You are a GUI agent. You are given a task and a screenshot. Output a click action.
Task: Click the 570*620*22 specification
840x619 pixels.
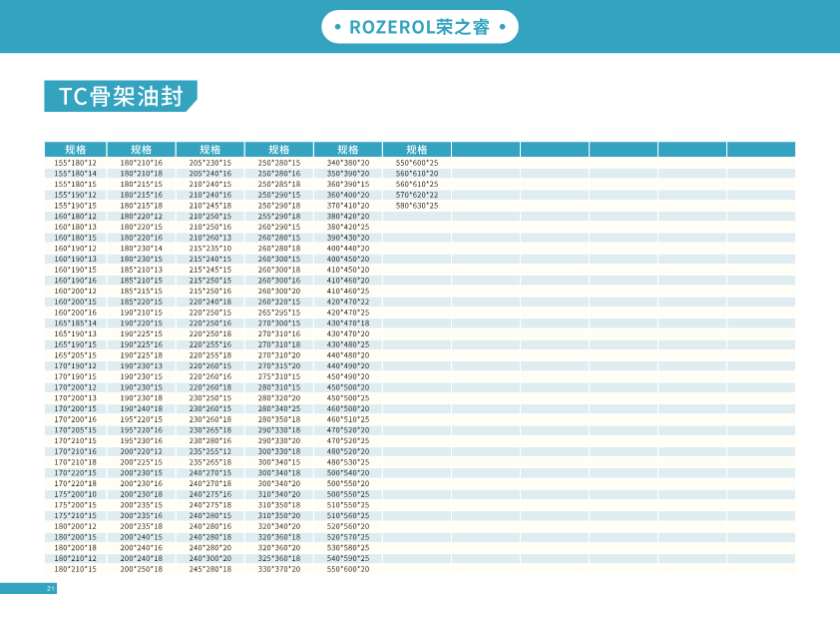417,195
